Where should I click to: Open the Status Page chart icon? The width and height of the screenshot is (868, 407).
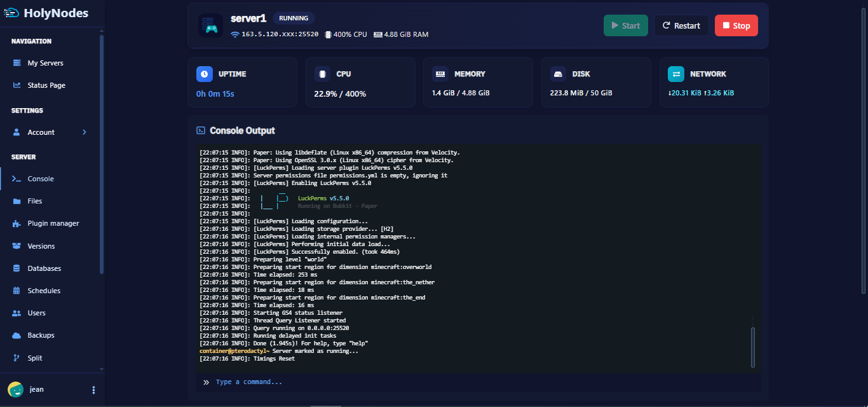point(17,85)
